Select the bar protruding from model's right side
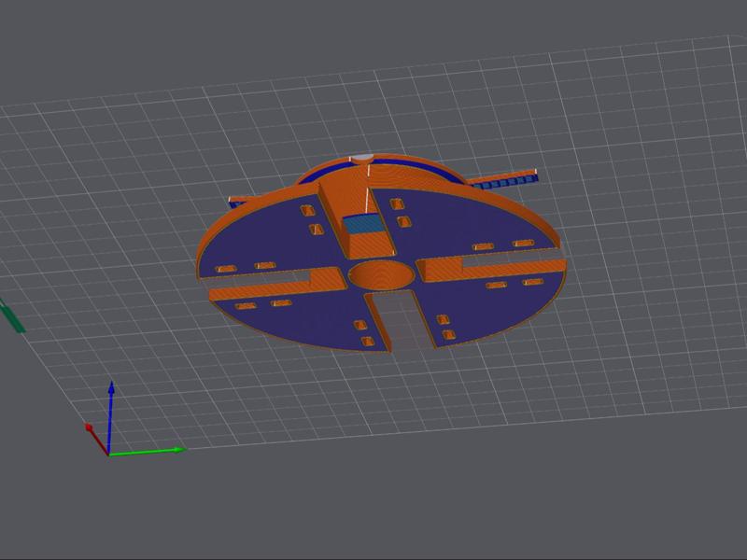This screenshot has width=747, height=560. [x=502, y=179]
